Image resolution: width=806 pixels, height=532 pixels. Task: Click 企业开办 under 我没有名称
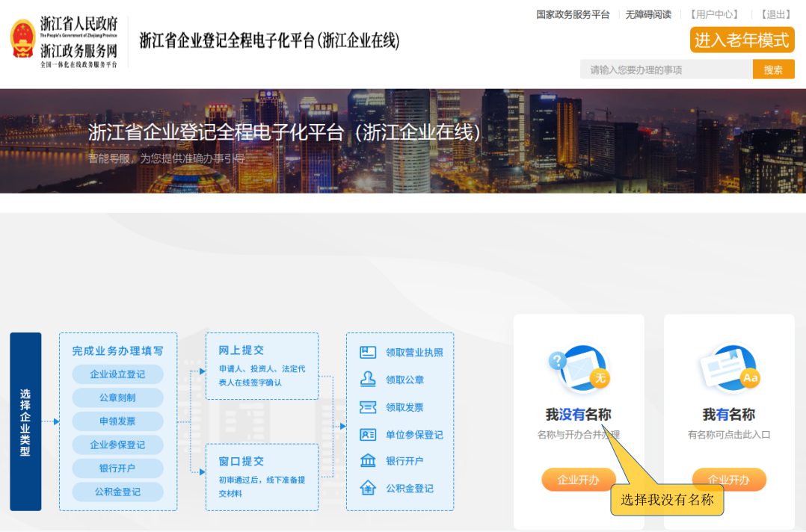click(x=578, y=480)
